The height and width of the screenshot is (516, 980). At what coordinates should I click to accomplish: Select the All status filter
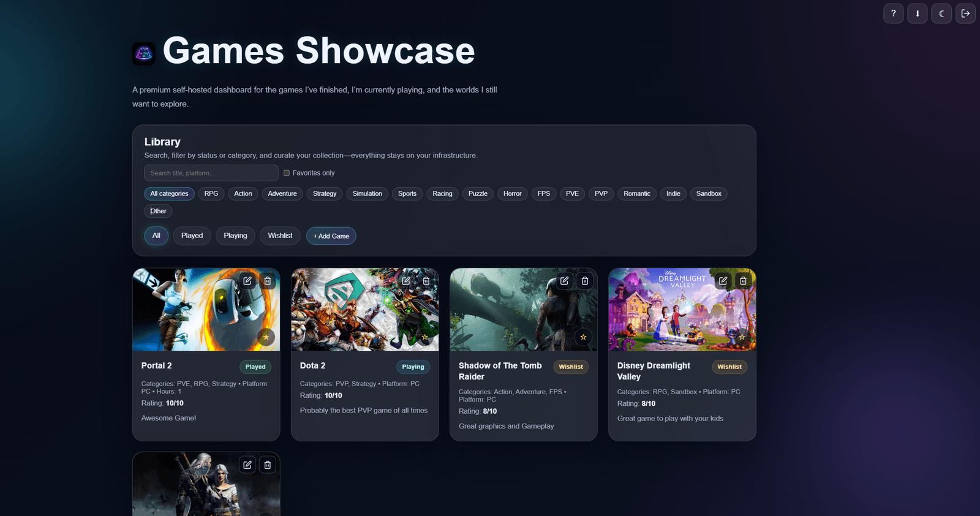click(156, 236)
